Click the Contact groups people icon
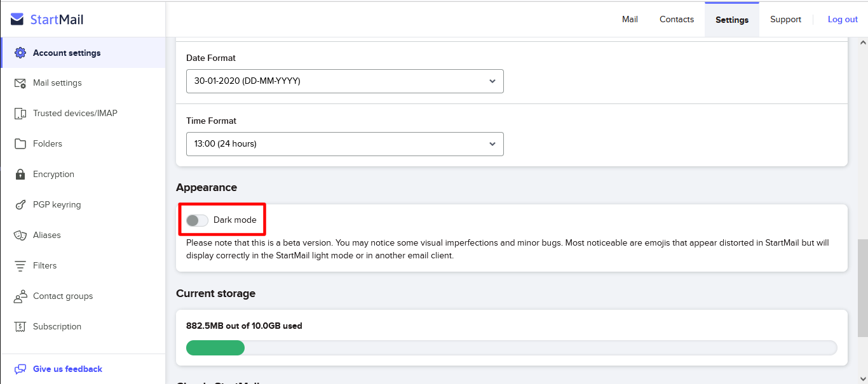This screenshot has height=384, width=868. 20,296
